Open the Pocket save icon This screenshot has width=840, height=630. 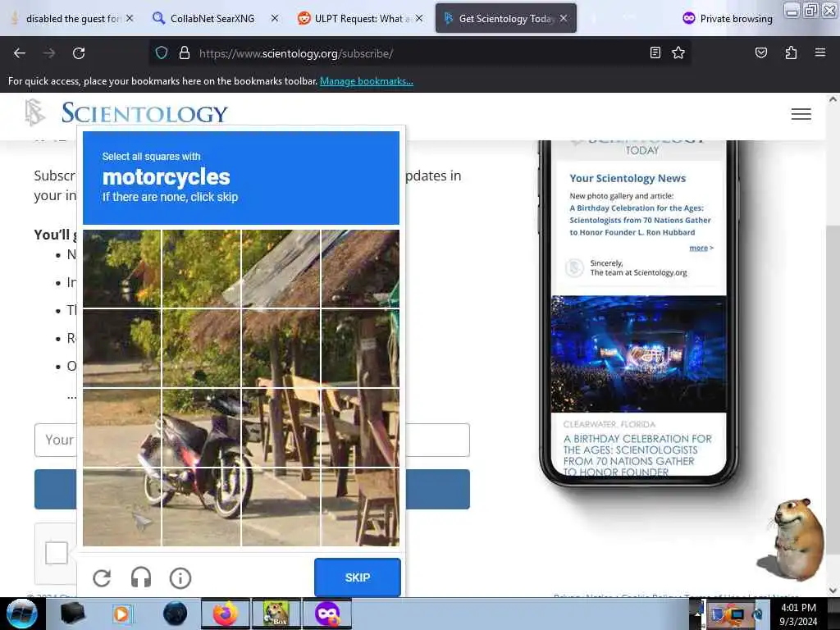tap(760, 52)
